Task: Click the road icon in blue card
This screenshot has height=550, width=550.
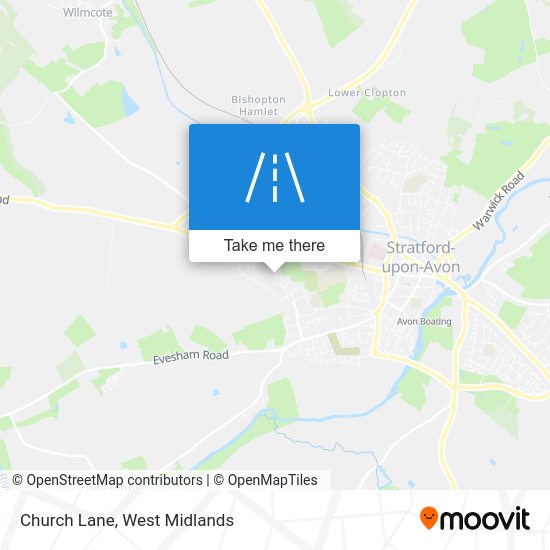Action: tap(275, 177)
